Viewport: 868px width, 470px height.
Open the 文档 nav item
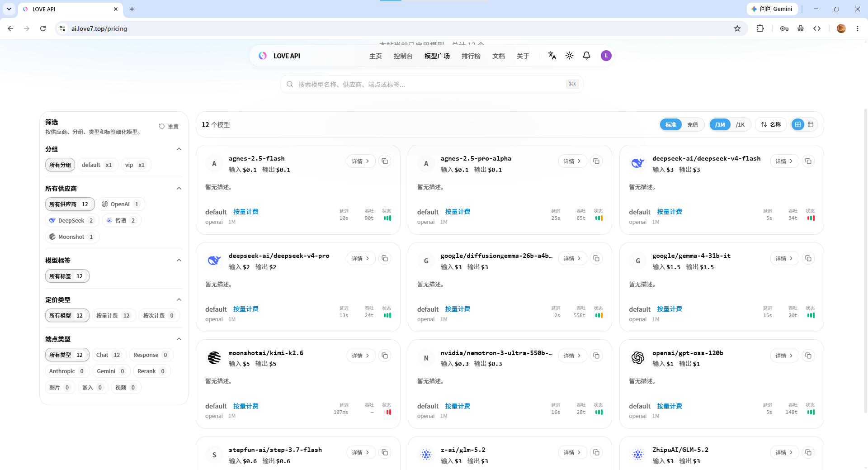click(x=499, y=56)
